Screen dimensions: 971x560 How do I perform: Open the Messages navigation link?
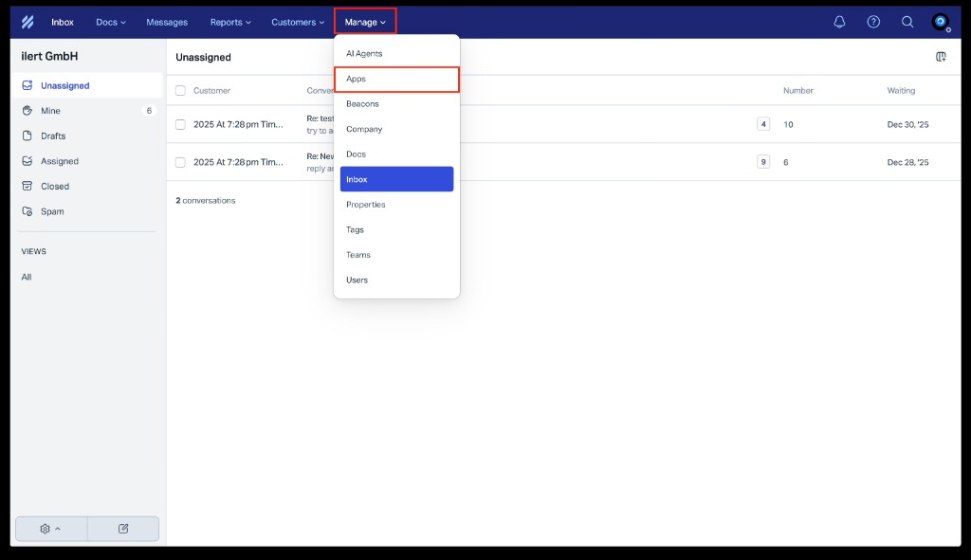[x=167, y=22]
